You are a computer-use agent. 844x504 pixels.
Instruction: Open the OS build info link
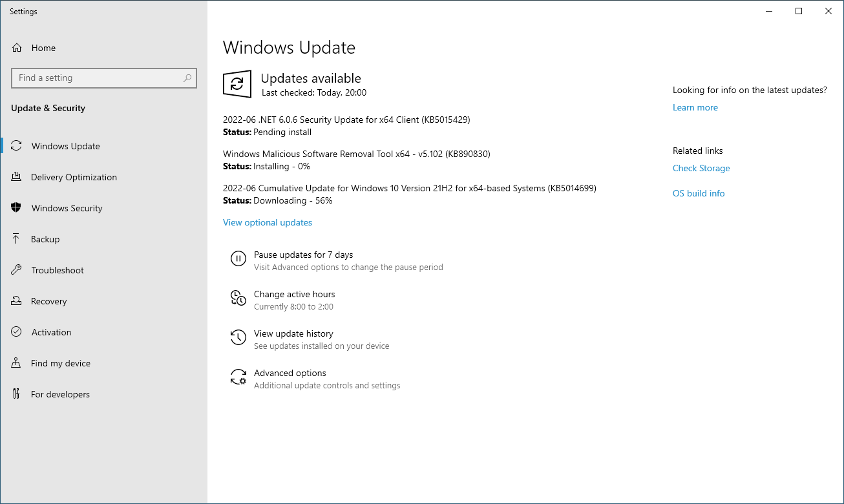pyautogui.click(x=699, y=193)
